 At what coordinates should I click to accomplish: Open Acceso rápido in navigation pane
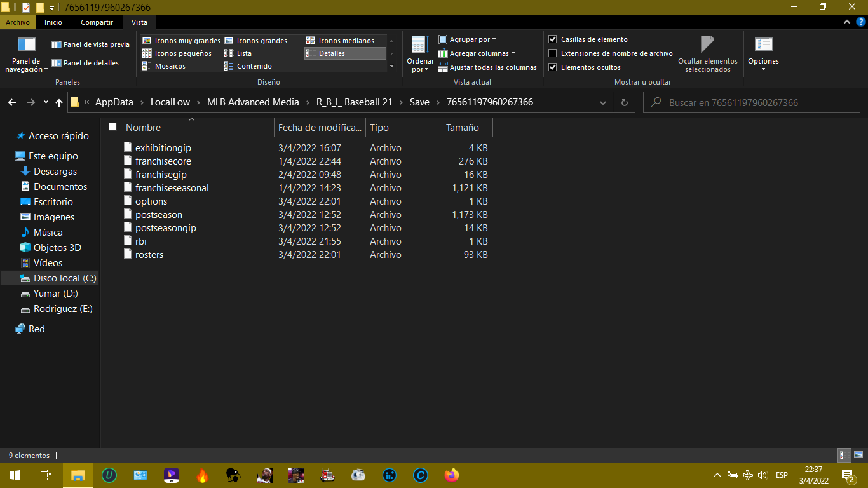tap(58, 135)
